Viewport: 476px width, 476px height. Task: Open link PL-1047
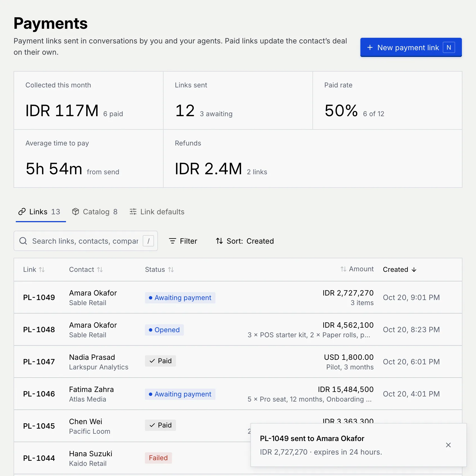tap(39, 362)
